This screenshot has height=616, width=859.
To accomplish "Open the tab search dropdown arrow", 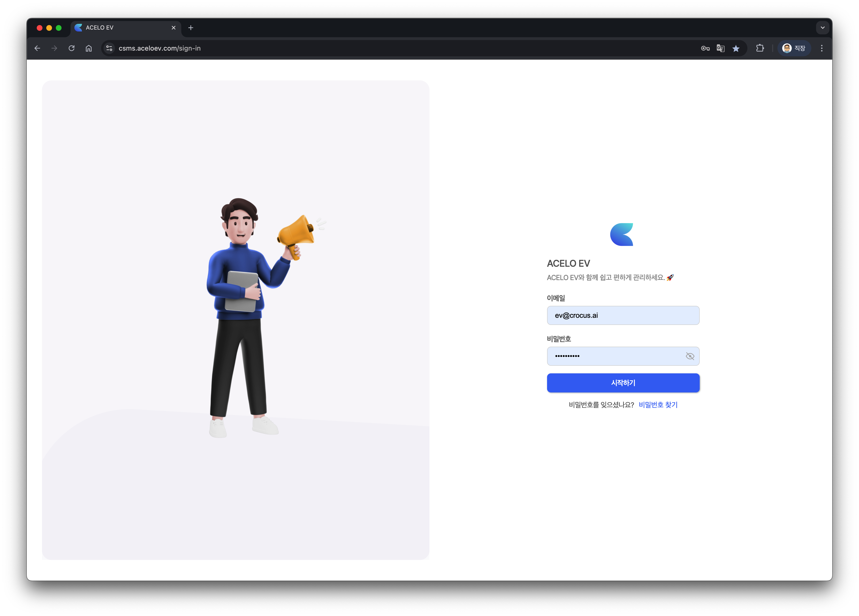I will point(823,28).
